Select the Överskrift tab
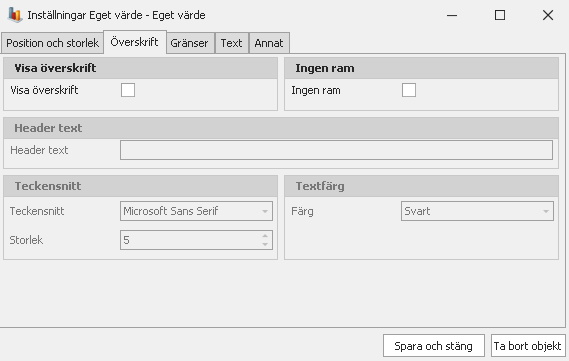 (x=135, y=42)
